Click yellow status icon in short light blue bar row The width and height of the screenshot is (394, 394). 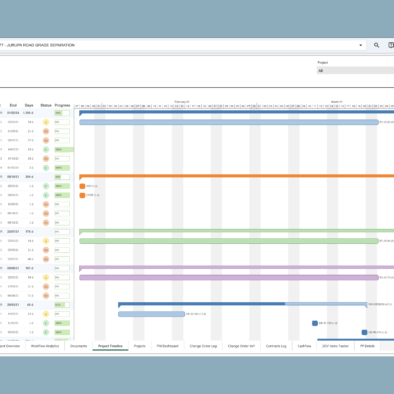(x=46, y=314)
